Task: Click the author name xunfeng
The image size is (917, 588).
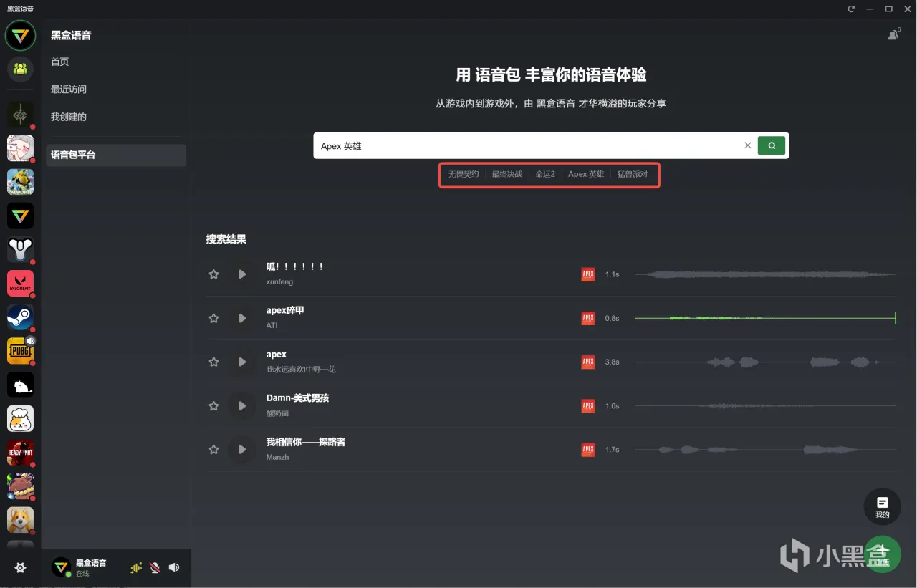Action: [x=279, y=282]
